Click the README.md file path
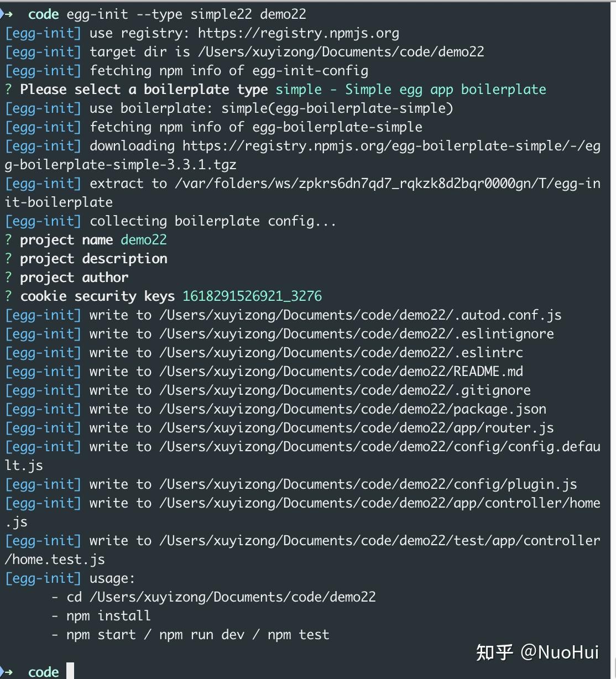 tap(341, 371)
